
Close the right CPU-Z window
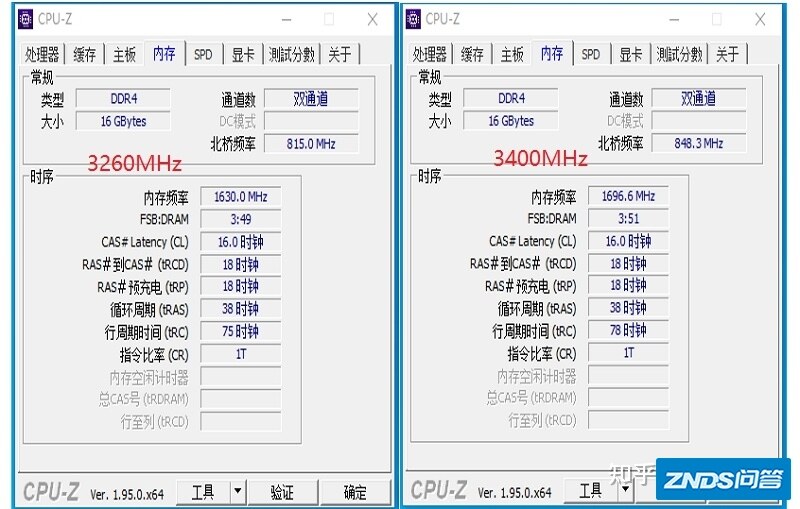pyautogui.click(x=760, y=20)
